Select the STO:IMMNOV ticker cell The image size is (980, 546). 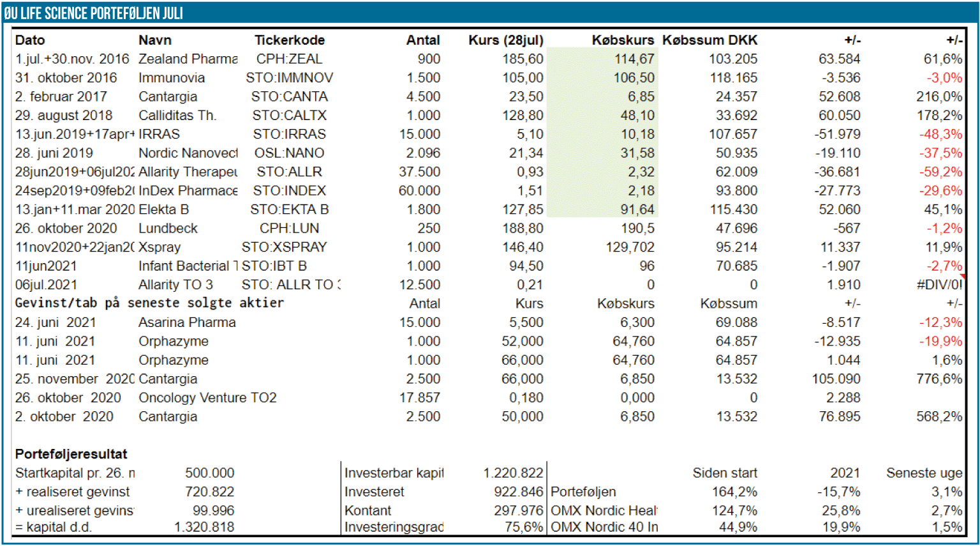pyautogui.click(x=289, y=78)
